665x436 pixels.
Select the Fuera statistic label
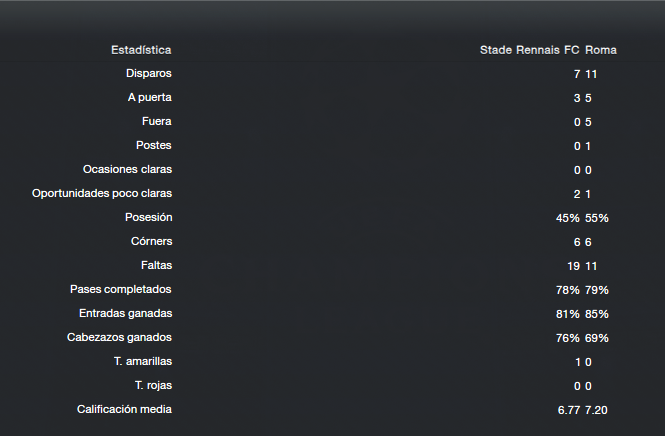coord(156,121)
